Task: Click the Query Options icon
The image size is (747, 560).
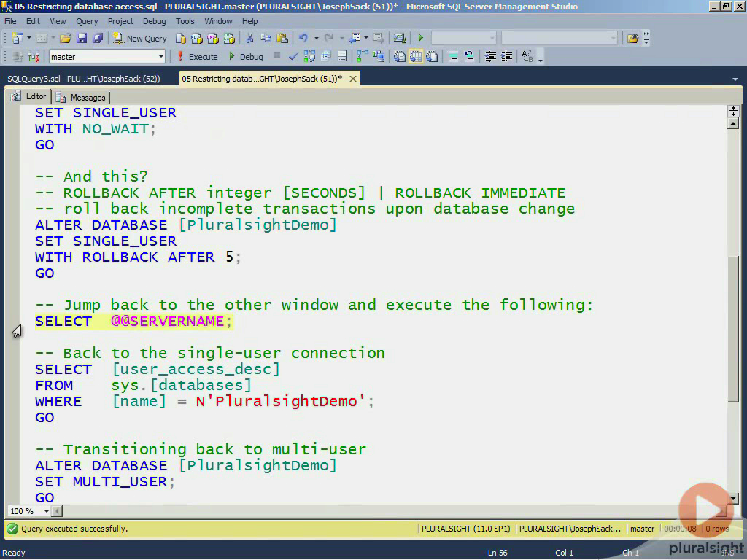Action: [326, 57]
